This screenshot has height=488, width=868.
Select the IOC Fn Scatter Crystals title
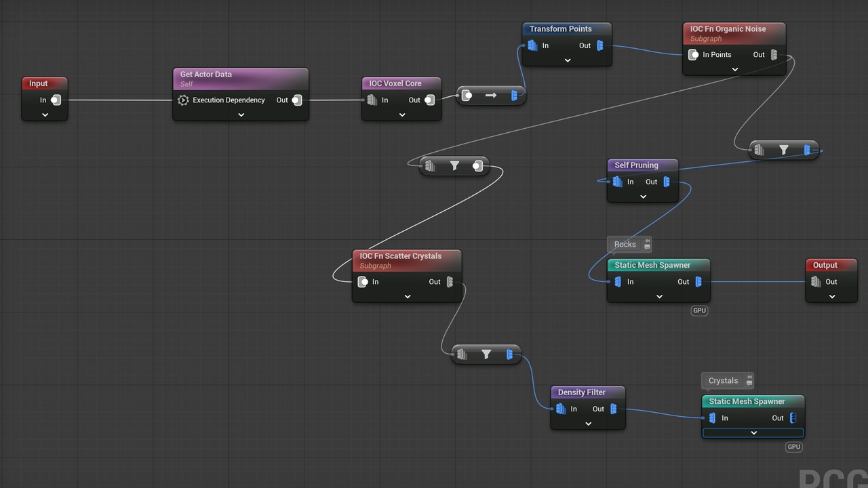(401, 256)
